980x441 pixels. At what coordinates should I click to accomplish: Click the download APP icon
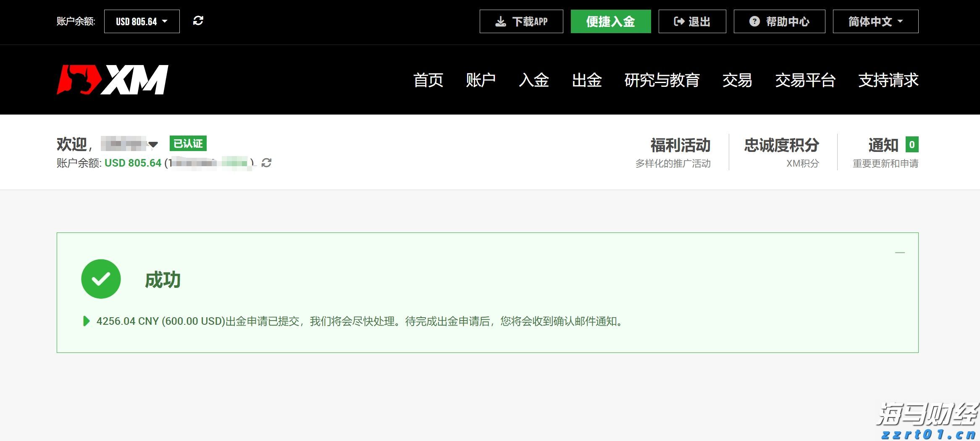[501, 21]
